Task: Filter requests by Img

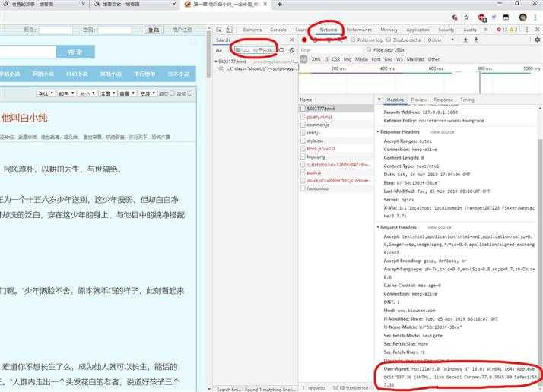Action: click(x=347, y=59)
